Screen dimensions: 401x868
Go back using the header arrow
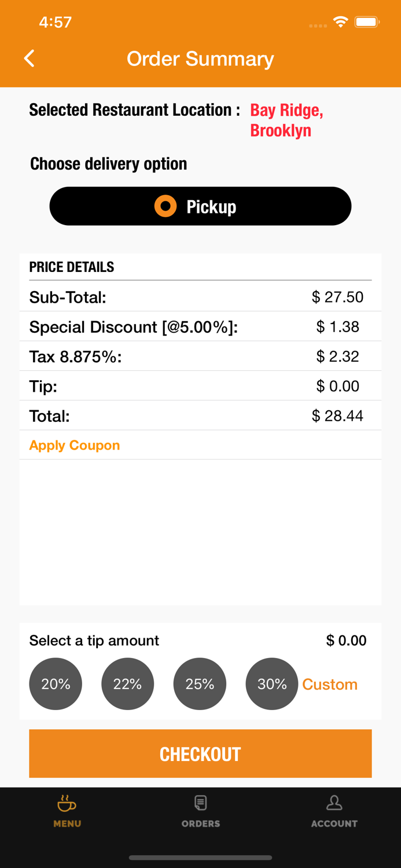(x=30, y=58)
